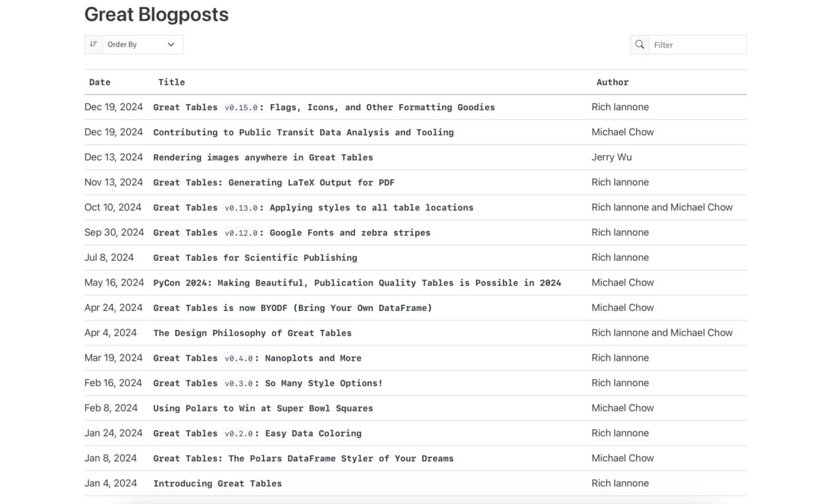Focus the Filter input field
This screenshot has width=837, height=504.
(697, 45)
